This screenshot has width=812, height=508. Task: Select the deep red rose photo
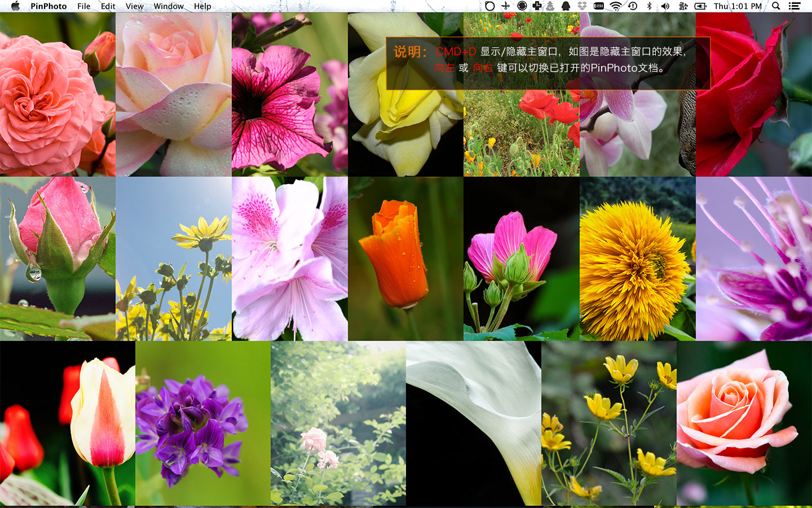click(x=754, y=94)
